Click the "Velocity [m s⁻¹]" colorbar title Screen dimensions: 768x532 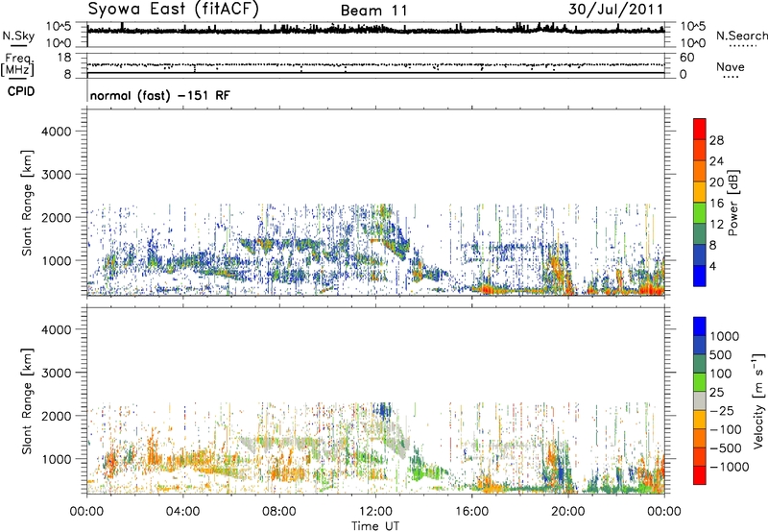coord(758,400)
